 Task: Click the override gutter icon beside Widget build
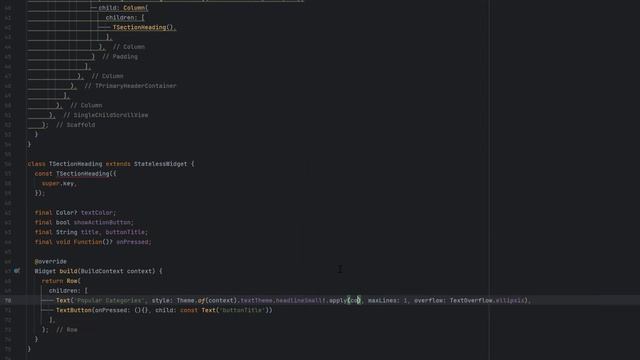[17, 271]
